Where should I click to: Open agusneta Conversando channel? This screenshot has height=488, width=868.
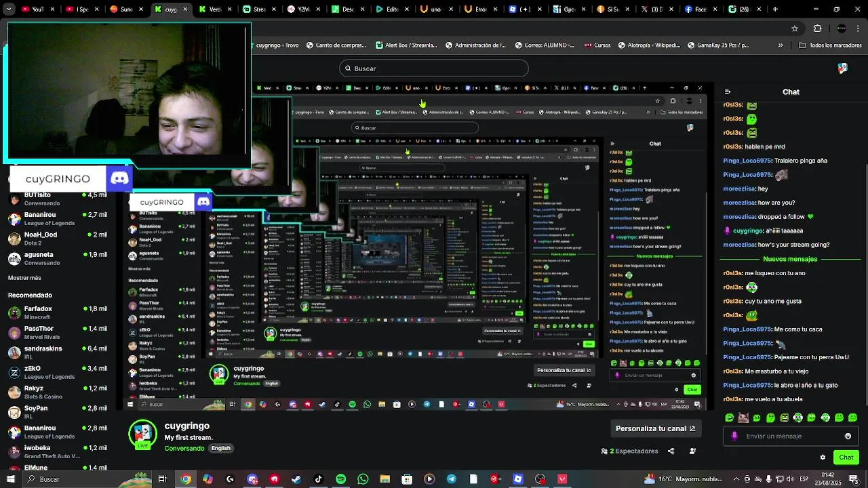pyautogui.click(x=56, y=258)
